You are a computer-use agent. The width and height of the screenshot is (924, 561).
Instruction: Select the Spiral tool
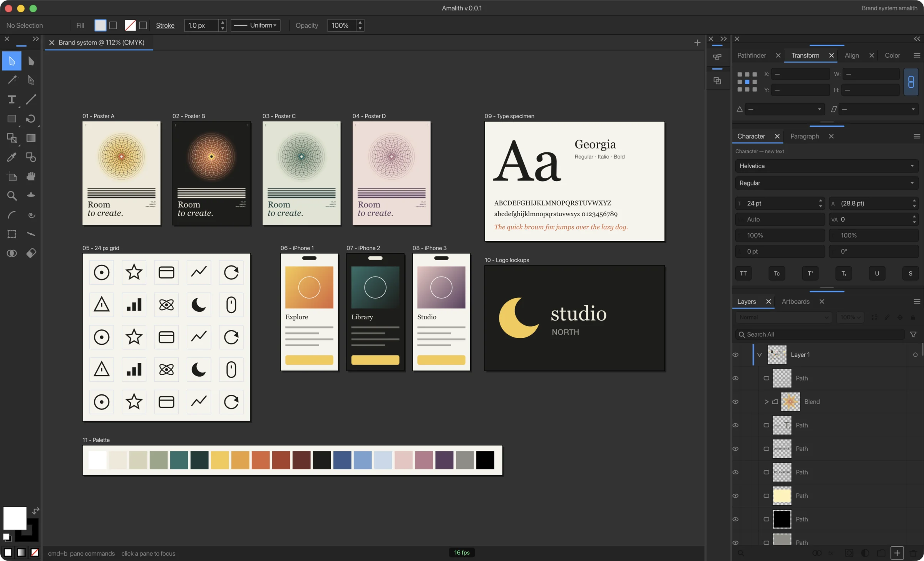[x=31, y=215]
